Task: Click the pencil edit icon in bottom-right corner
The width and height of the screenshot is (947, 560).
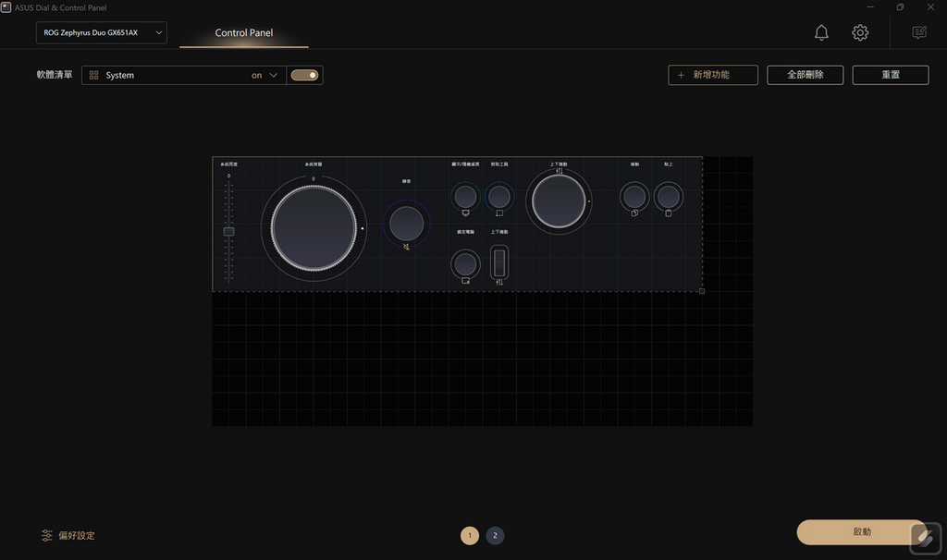Action: 925,538
